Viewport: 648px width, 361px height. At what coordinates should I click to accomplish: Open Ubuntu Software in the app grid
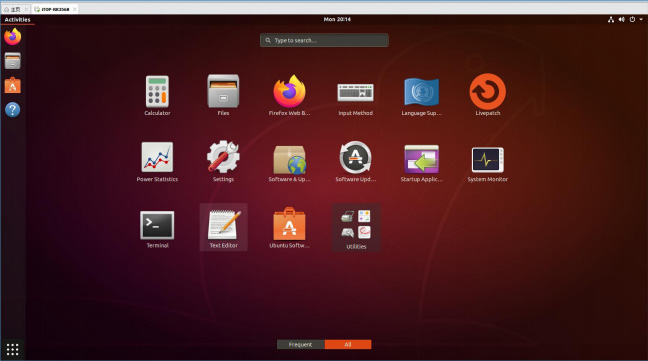(289, 227)
